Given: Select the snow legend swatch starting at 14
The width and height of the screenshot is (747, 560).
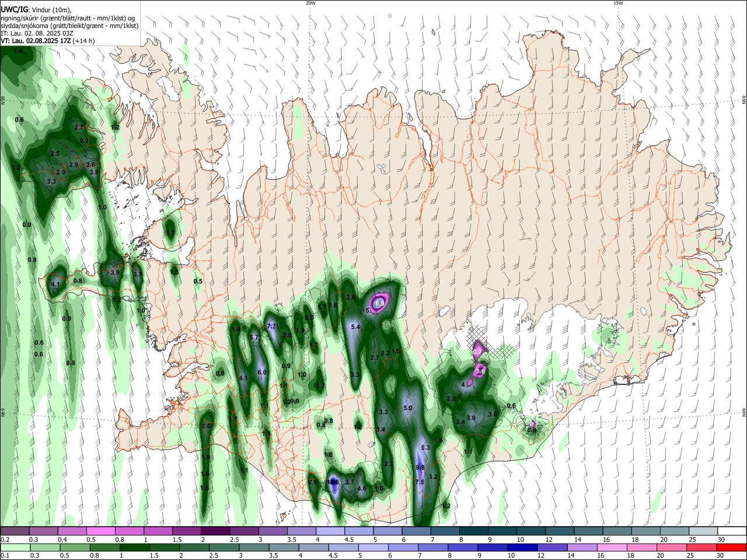Looking at the screenshot, I should [587, 531].
